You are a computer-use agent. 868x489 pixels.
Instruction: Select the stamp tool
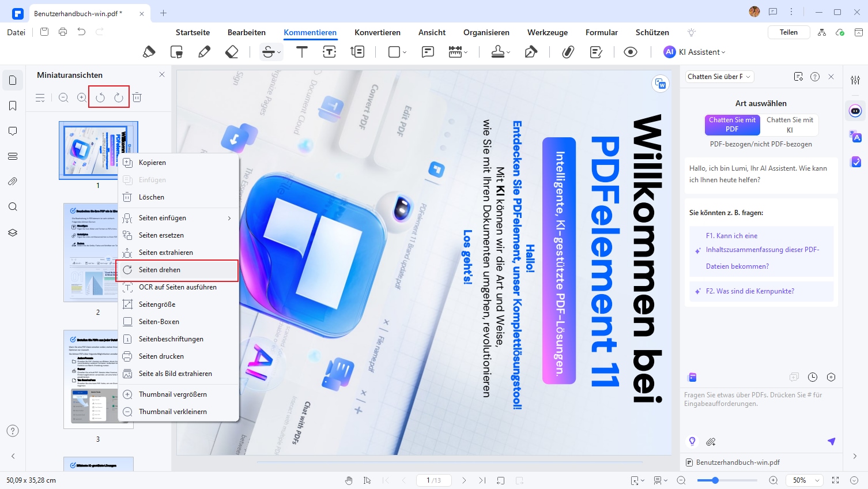point(498,52)
